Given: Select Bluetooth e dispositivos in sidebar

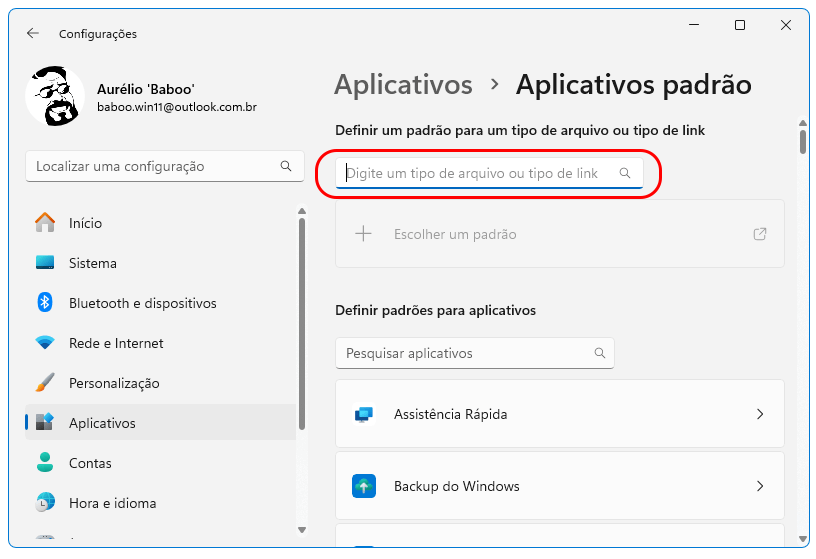Looking at the screenshot, I should pos(160,303).
